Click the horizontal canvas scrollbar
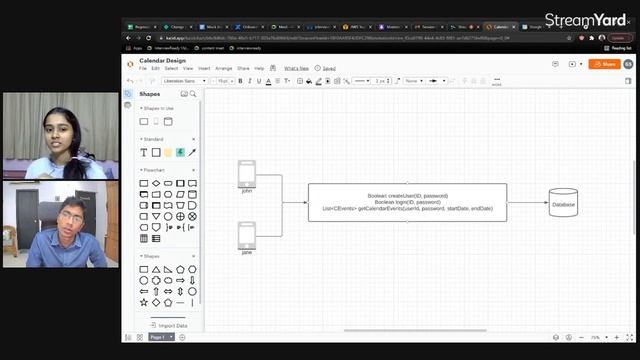 pos(415,330)
